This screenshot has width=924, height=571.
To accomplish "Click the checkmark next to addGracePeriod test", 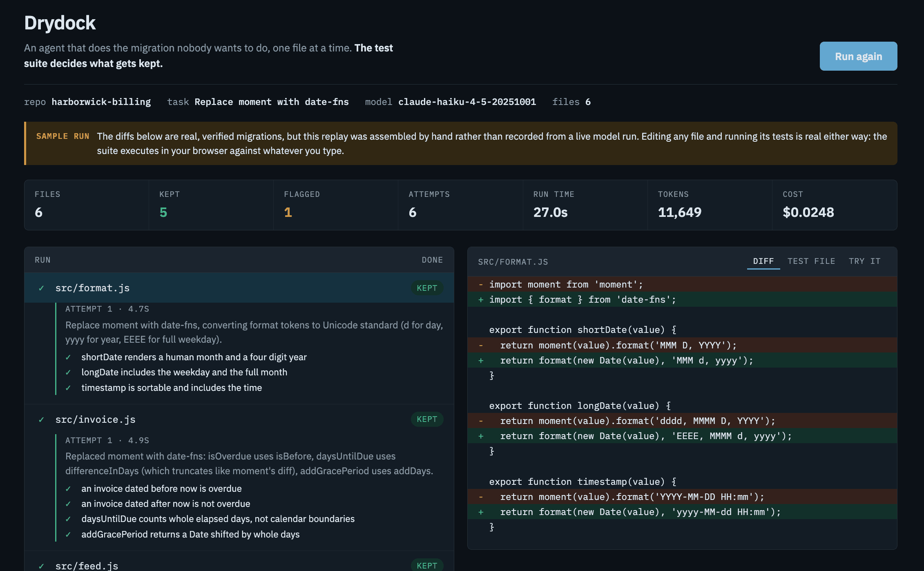I will click(x=68, y=535).
